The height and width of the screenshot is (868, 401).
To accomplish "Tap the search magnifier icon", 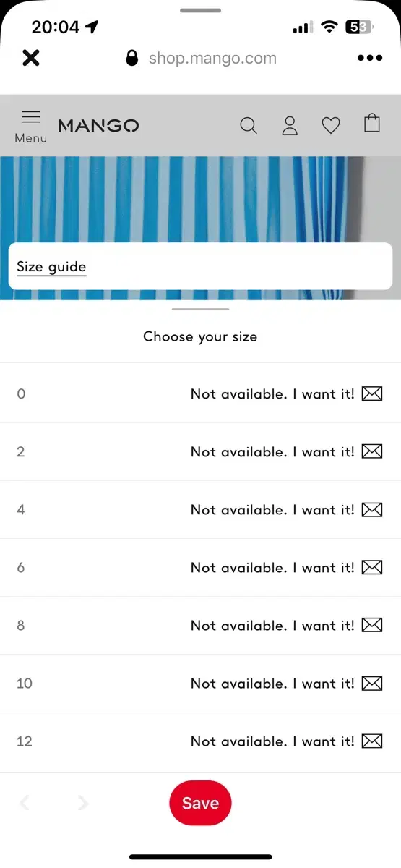I will 249,126.
